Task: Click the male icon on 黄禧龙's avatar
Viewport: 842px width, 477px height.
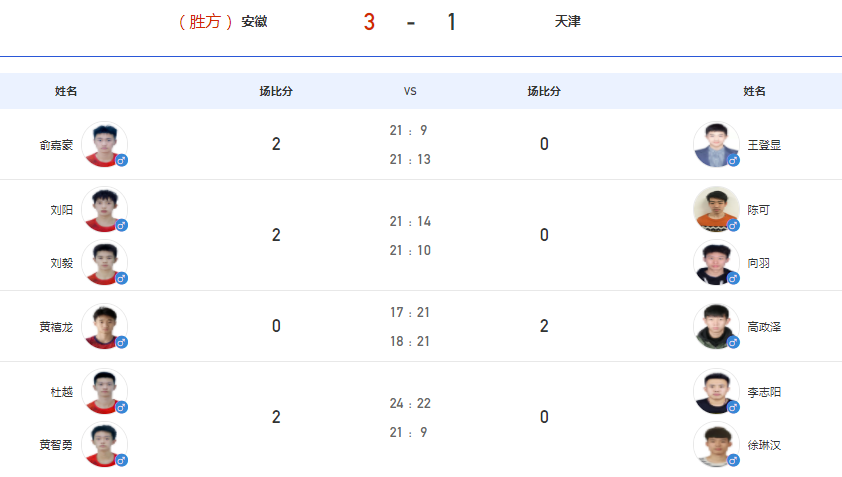Action: (122, 342)
